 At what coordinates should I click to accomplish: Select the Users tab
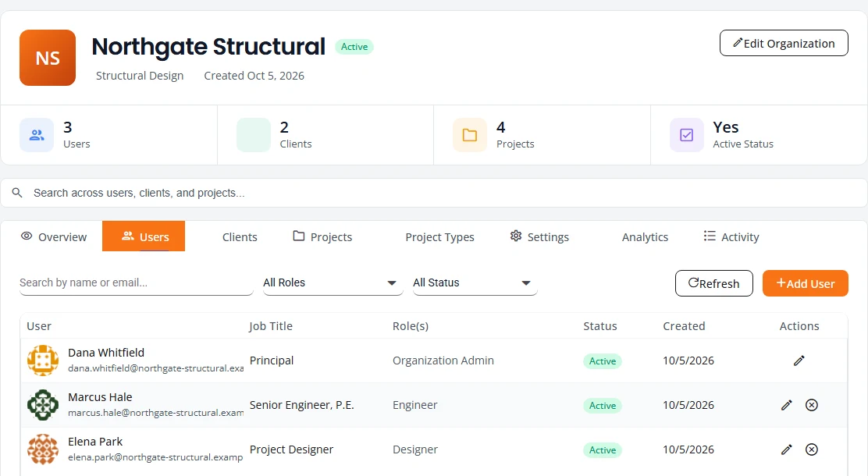click(144, 236)
